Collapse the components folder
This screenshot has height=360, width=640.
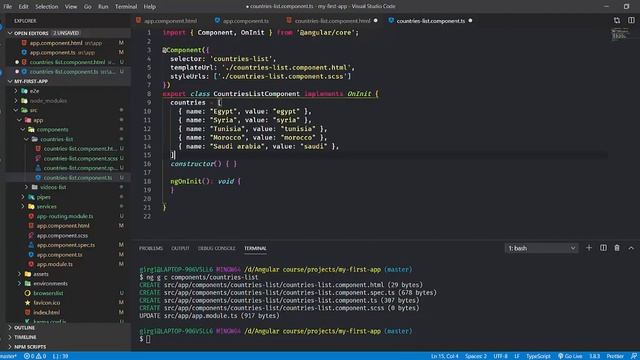pos(23,129)
